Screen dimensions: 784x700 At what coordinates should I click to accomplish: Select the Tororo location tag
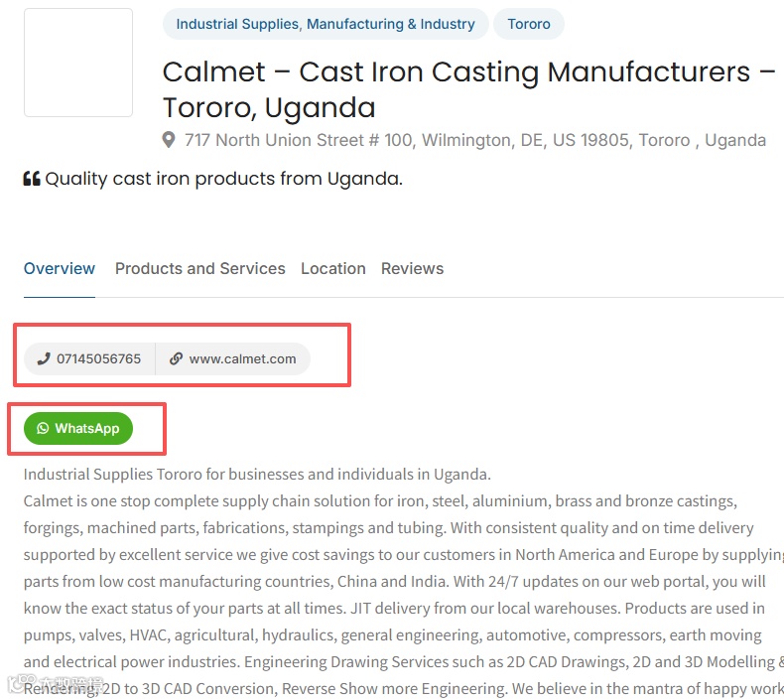[x=528, y=24]
